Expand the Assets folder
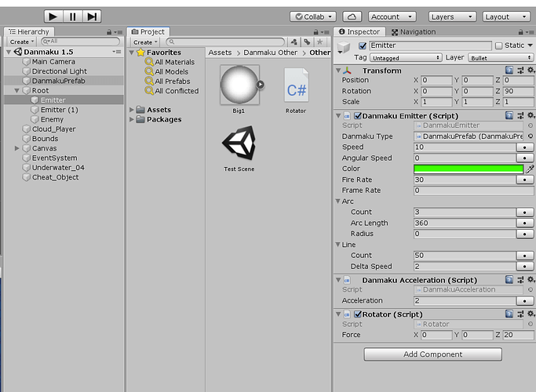This screenshot has width=536, height=392. click(x=132, y=110)
